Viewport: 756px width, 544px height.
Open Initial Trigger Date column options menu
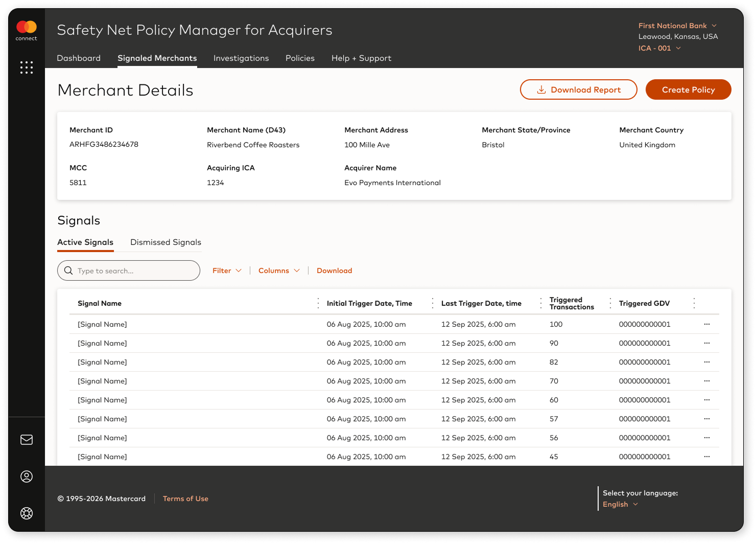click(x=433, y=303)
